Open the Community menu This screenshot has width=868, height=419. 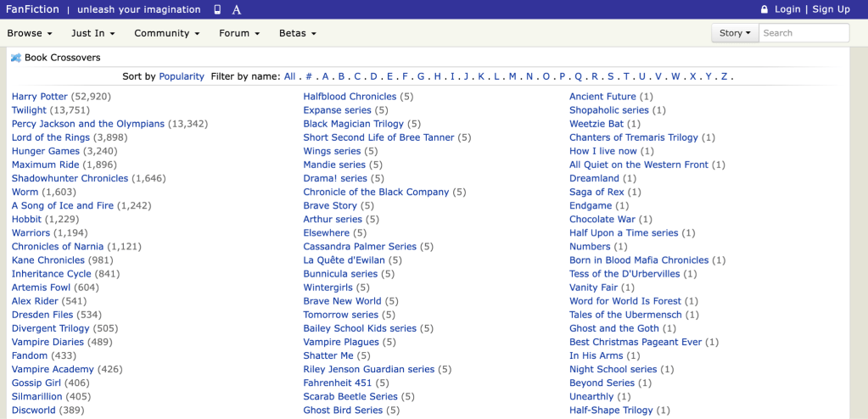pyautogui.click(x=166, y=33)
